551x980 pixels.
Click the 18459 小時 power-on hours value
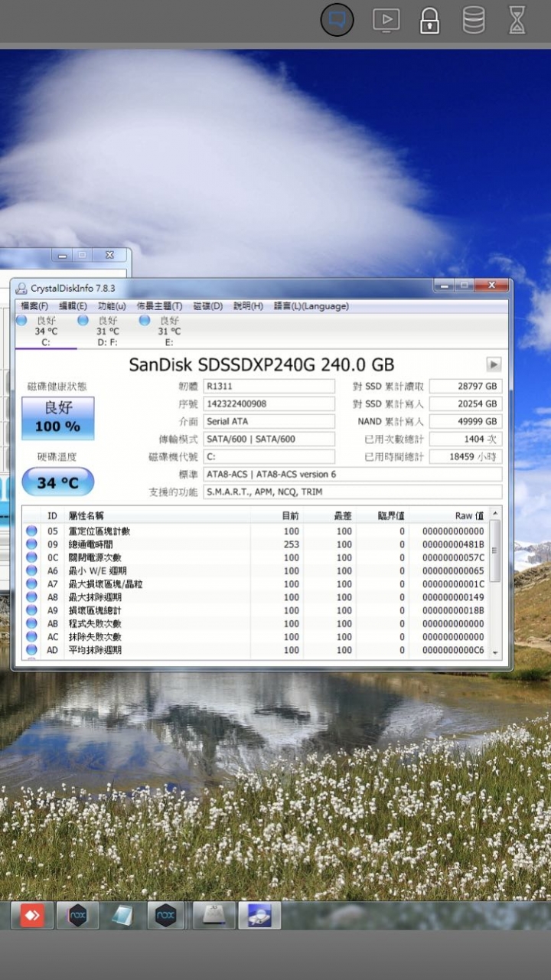(x=466, y=456)
